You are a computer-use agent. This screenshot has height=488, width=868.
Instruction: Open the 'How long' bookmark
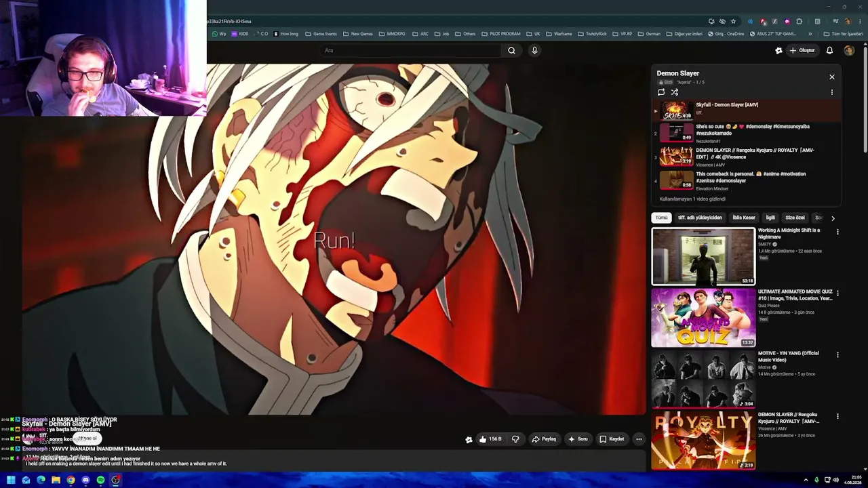click(x=285, y=34)
